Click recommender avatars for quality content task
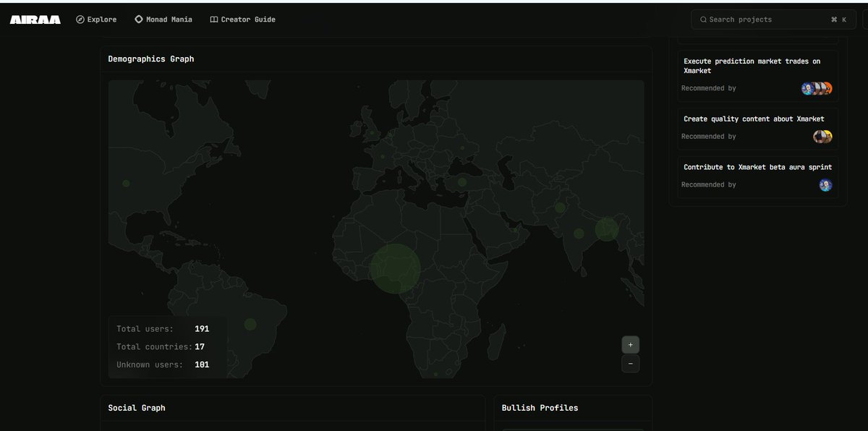Image resolution: width=868 pixels, height=431 pixels. tap(822, 137)
